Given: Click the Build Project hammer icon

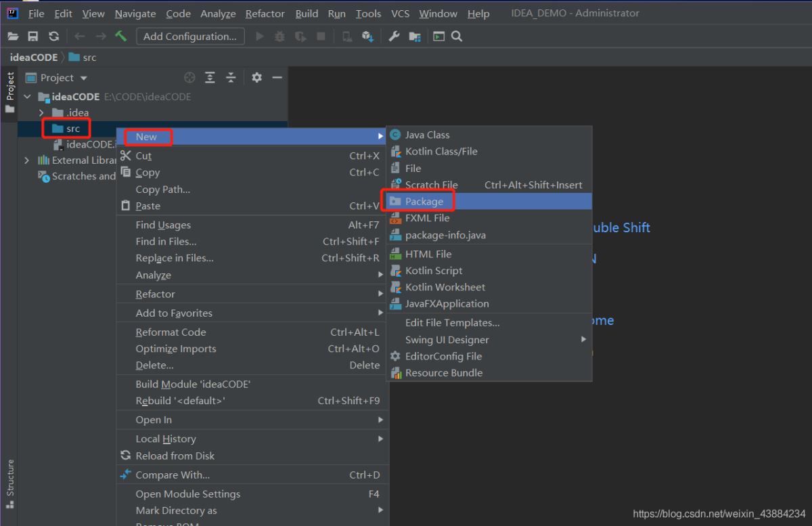Looking at the screenshot, I should click(121, 37).
